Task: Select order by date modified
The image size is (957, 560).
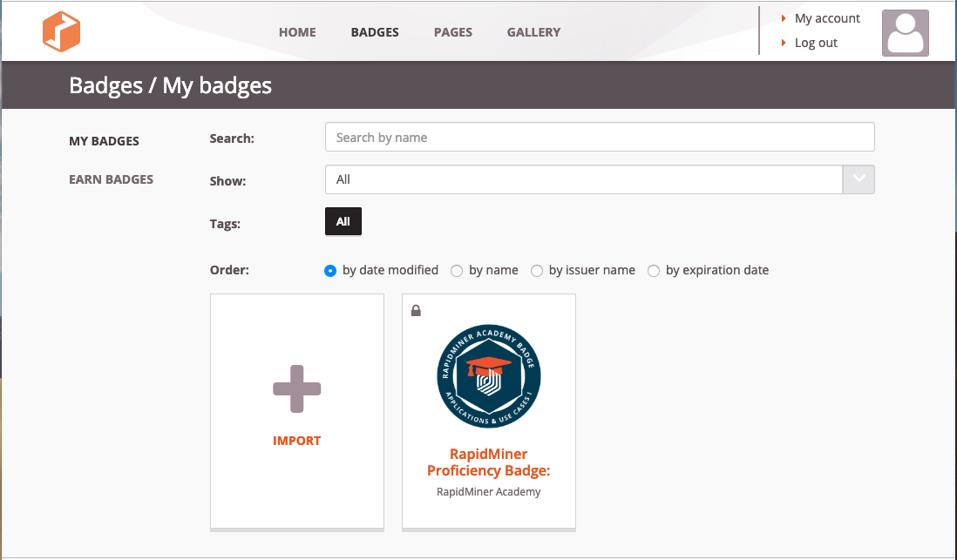Action: tap(330, 271)
